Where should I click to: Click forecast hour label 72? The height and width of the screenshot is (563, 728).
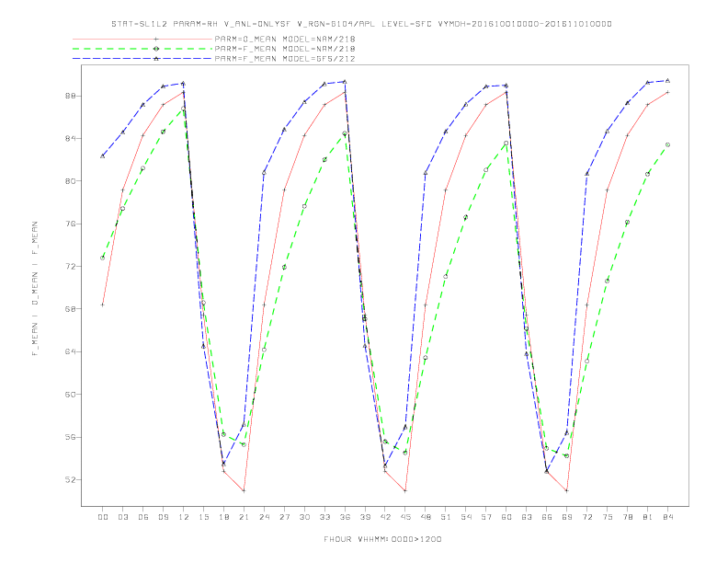[x=587, y=517]
